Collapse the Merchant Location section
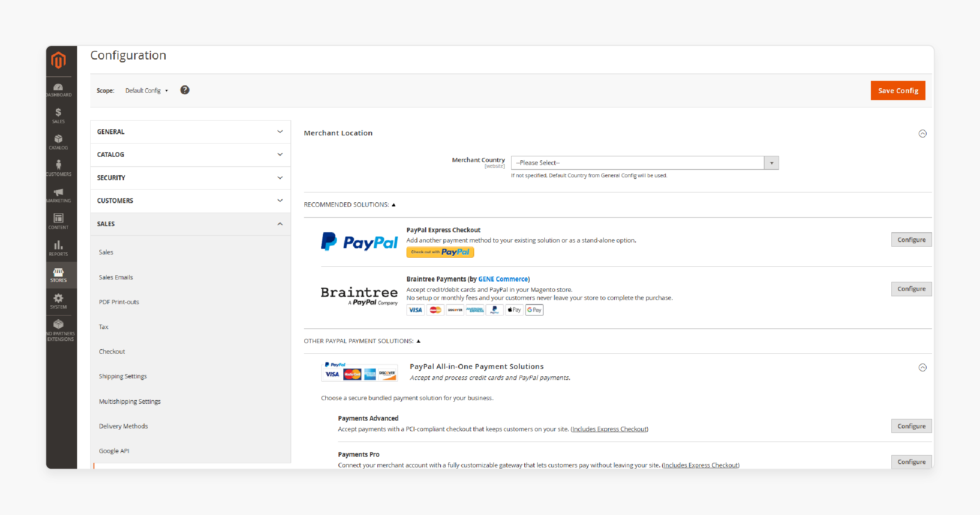Viewport: 980px width, 515px height. [x=922, y=133]
